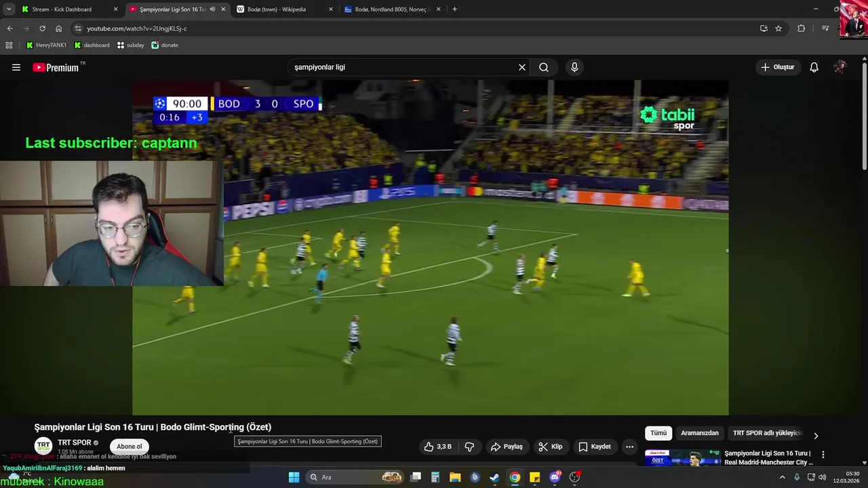Screen dimensions: 868x488
Task: Select the Aramanızdan filter chip
Action: coord(700,433)
